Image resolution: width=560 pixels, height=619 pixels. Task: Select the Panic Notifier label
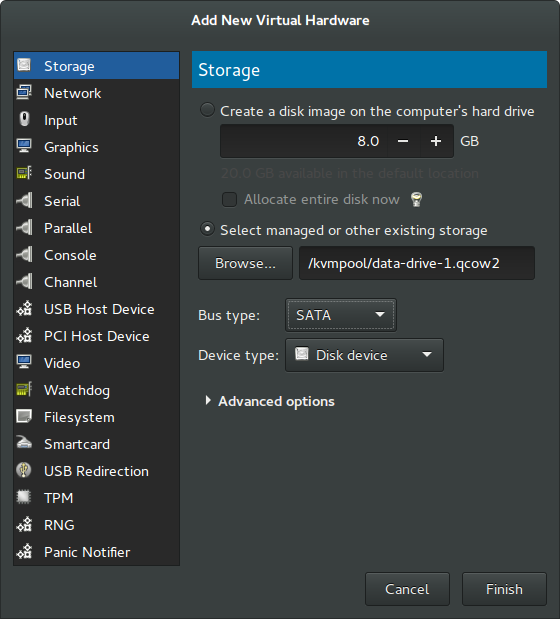[x=87, y=552]
